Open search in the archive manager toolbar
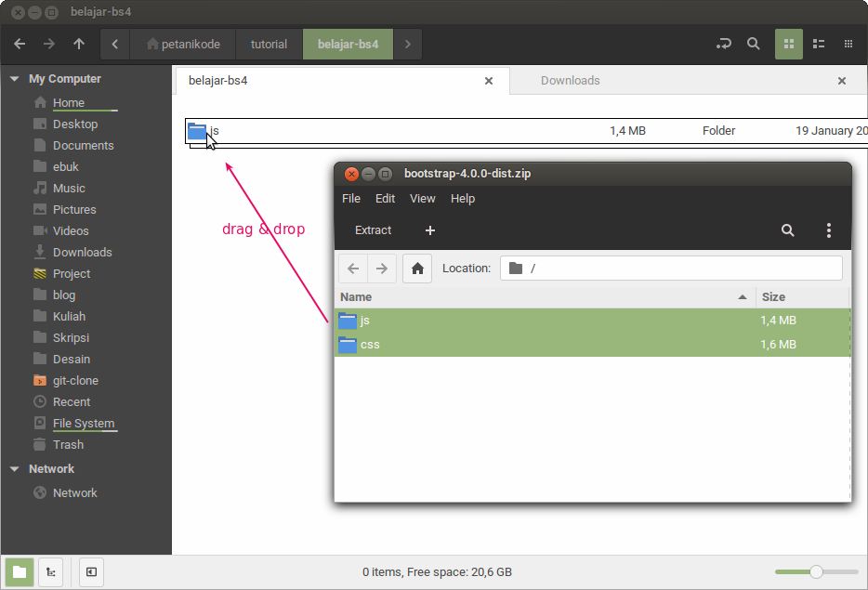Viewport: 868px width, 590px height. pyautogui.click(x=787, y=229)
